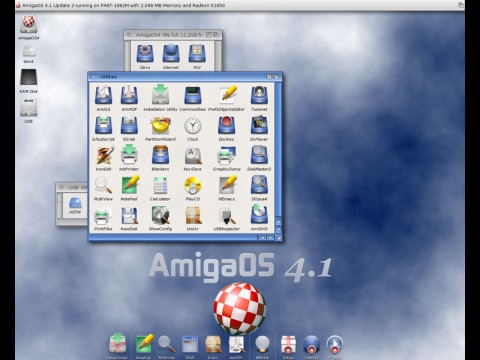Open the Devs drawer in AmigaOS4 window
This screenshot has width=480, height=360.
click(145, 54)
